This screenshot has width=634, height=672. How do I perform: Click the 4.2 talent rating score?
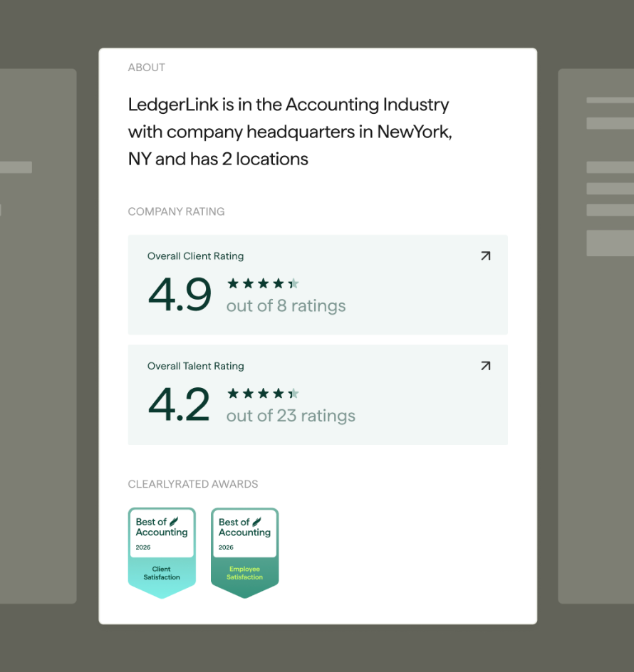click(x=179, y=404)
